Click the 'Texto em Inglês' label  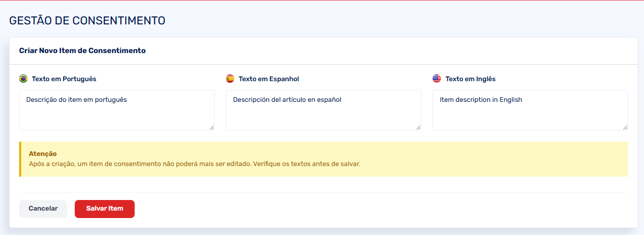pos(470,79)
